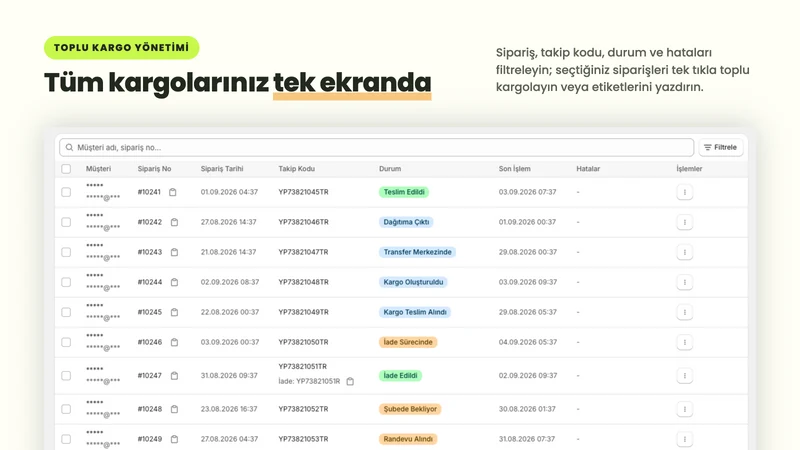Click the İade Sürecinde status badge
Viewport: 800px width, 450px height.
point(408,342)
